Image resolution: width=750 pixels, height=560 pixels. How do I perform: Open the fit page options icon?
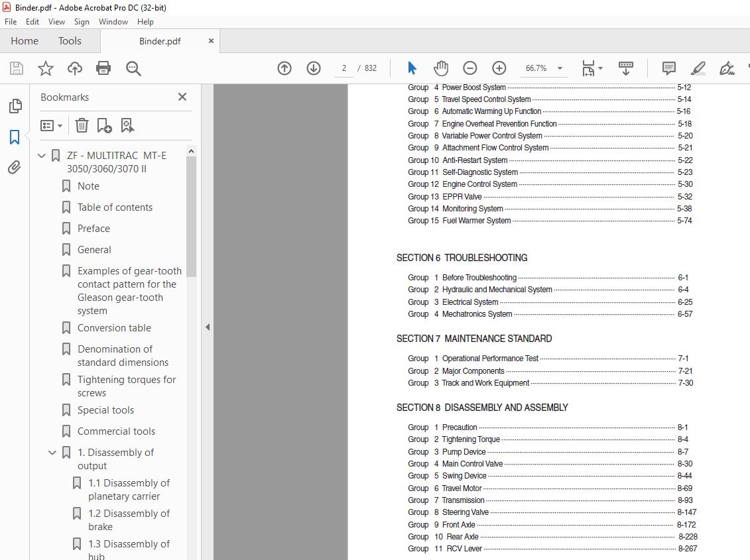click(x=588, y=68)
